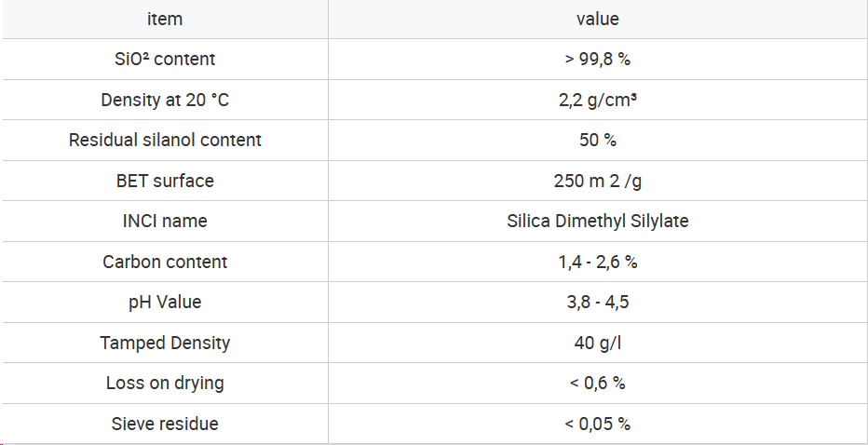The height and width of the screenshot is (445, 868).
Task: Click the 'value' column header
Action: coord(598,19)
